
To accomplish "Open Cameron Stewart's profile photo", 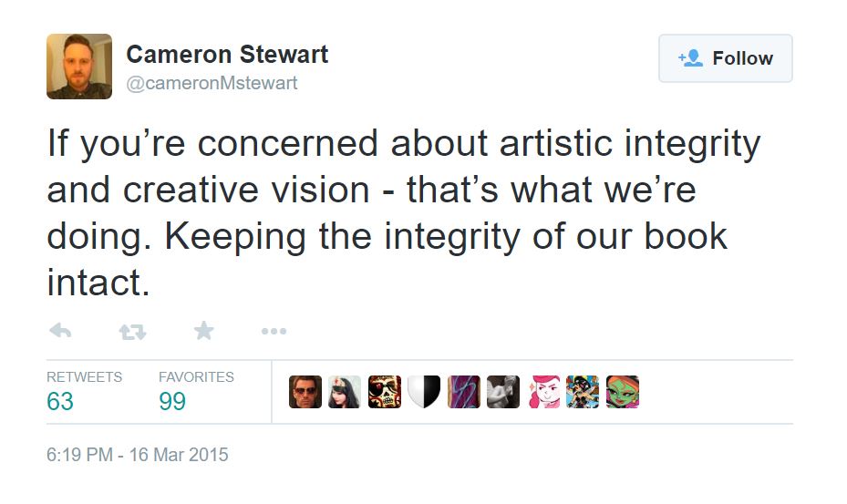I will click(x=79, y=67).
